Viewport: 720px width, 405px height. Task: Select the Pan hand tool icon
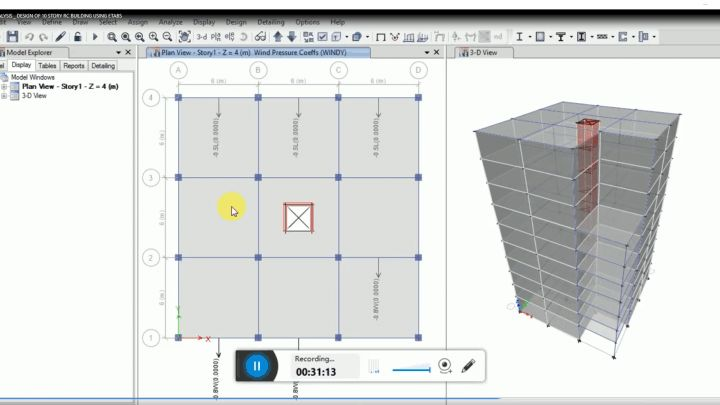tap(184, 37)
